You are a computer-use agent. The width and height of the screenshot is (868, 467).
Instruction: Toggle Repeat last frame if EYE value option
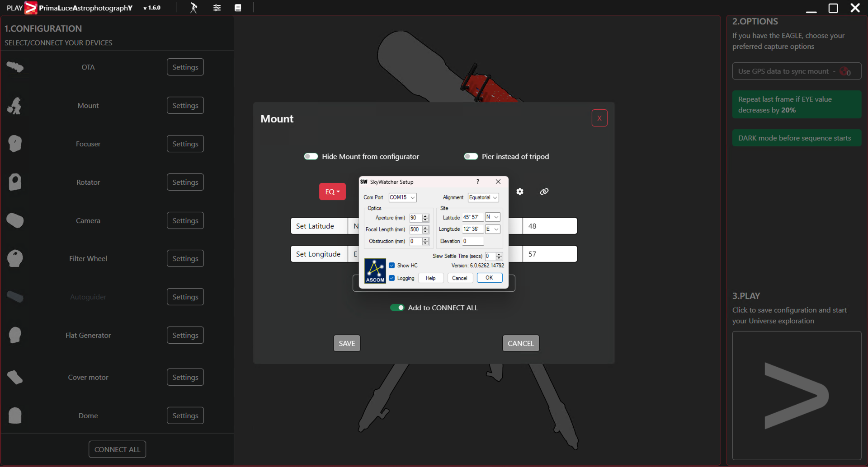coord(797,104)
